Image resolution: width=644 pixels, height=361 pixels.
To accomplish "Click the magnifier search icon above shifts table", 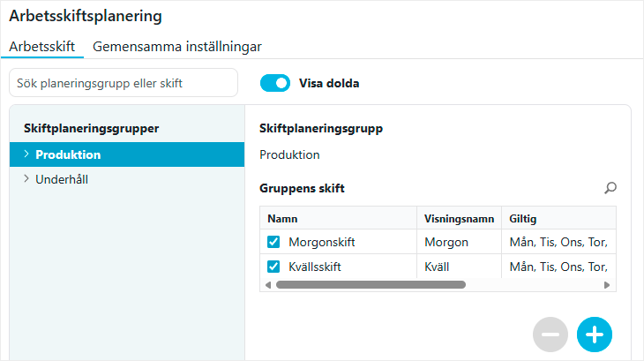I will (610, 188).
